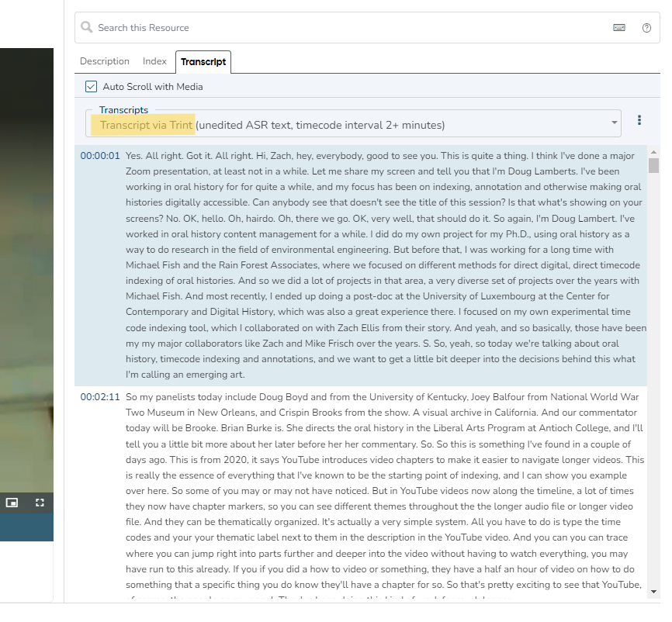
Task: Jump to timestamp 00:02:11 in transcript
Action: click(x=100, y=397)
